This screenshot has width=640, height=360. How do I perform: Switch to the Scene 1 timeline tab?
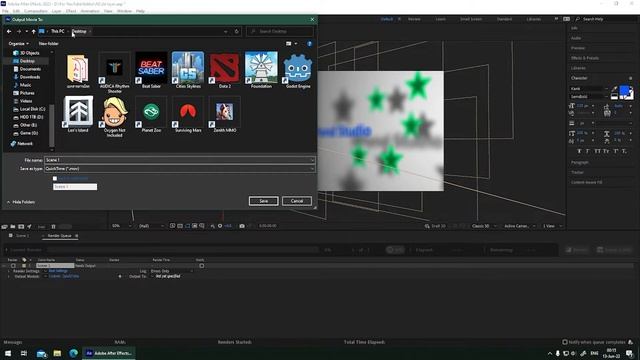pyautogui.click(x=22, y=236)
